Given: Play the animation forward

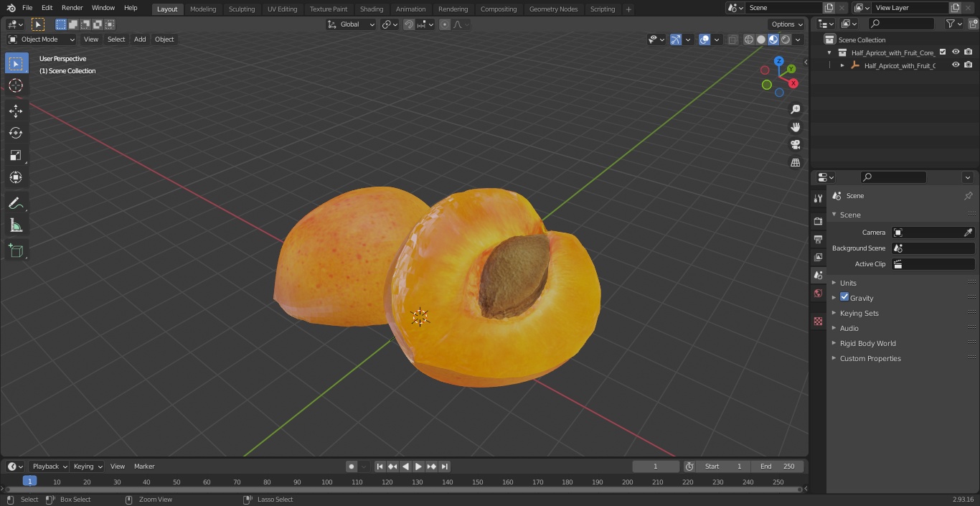Looking at the screenshot, I should [x=418, y=467].
